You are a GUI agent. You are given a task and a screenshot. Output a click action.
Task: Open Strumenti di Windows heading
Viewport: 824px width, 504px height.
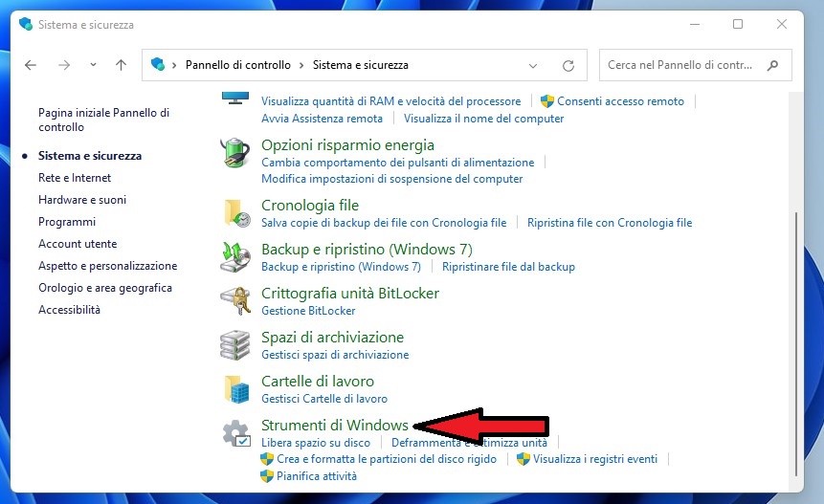335,426
